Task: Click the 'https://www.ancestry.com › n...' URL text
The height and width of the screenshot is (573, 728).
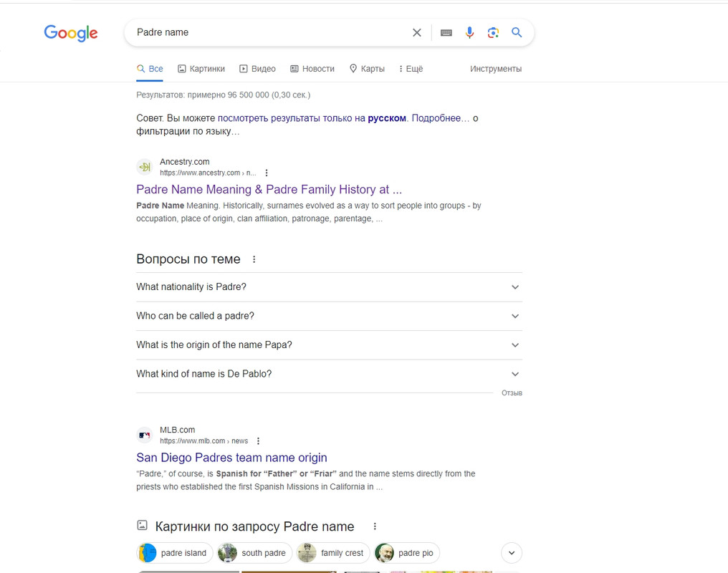Action: click(208, 173)
